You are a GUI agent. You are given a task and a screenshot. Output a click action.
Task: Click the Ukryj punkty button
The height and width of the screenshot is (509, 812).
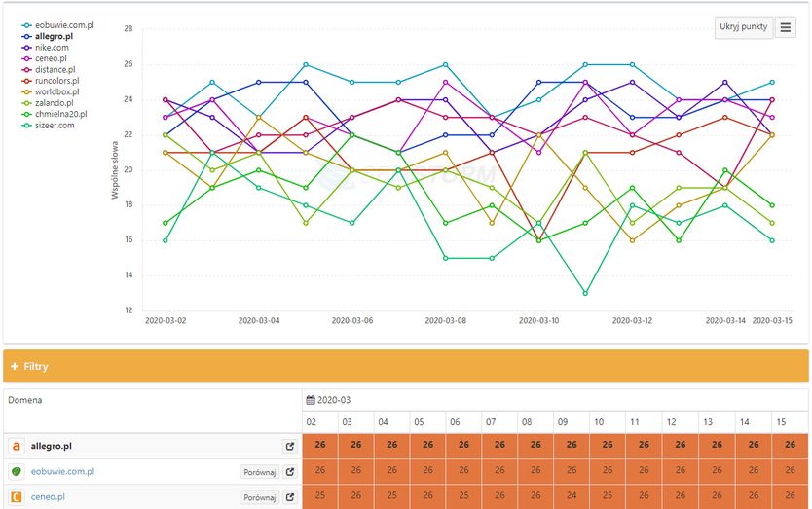[x=743, y=27]
